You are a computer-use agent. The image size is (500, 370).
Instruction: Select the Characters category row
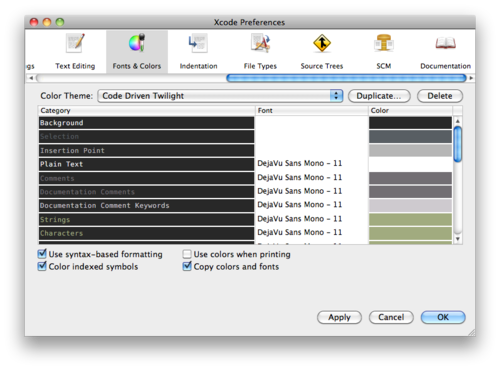(x=146, y=233)
